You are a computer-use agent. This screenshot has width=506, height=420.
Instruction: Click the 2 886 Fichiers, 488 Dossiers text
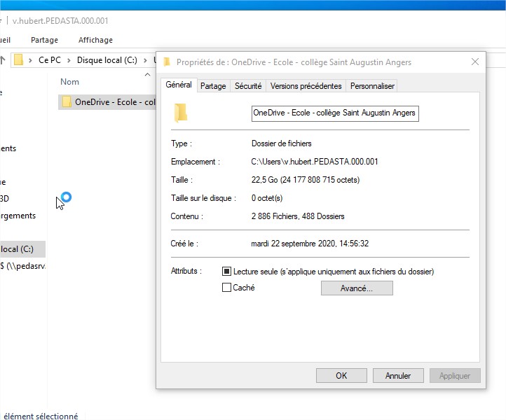(298, 216)
